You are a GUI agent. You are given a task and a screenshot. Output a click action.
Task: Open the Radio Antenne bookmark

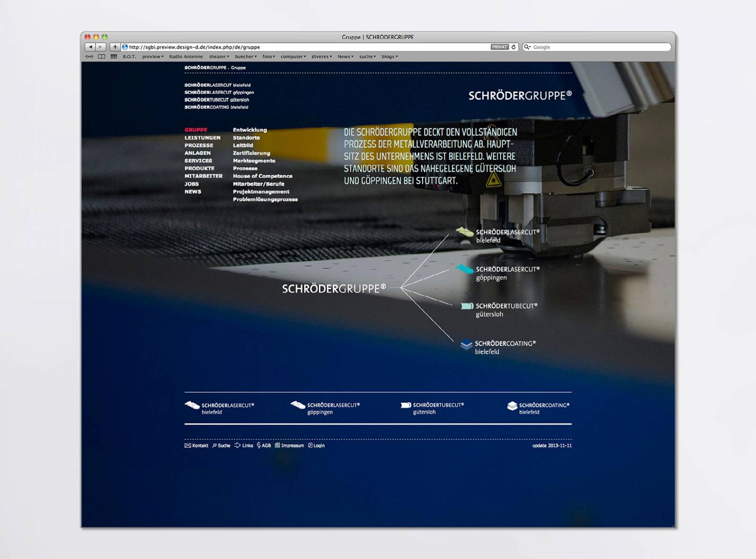click(186, 57)
